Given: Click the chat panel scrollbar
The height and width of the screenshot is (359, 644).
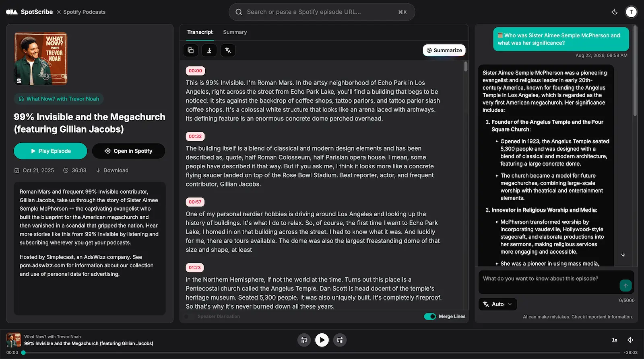Looking at the screenshot, I should [635, 71].
